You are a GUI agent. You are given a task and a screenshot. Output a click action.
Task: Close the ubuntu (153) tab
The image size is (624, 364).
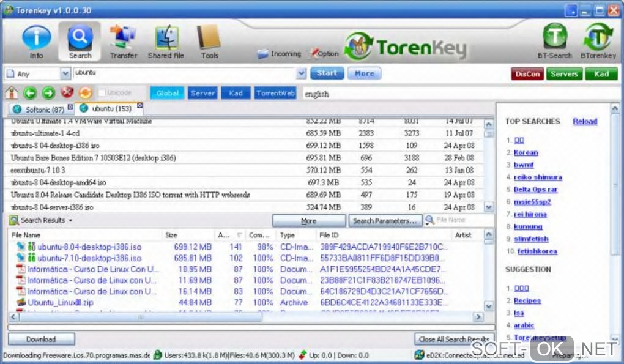(x=140, y=105)
